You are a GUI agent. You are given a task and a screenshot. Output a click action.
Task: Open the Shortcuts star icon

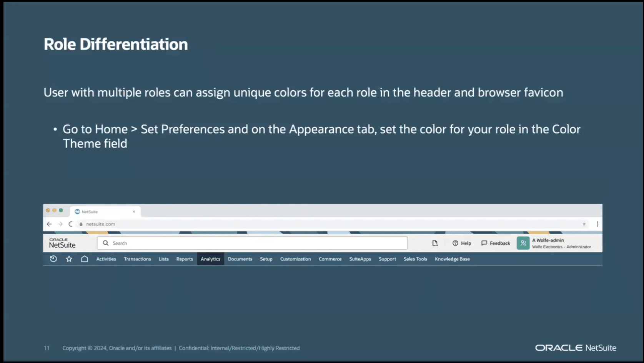pyautogui.click(x=69, y=259)
